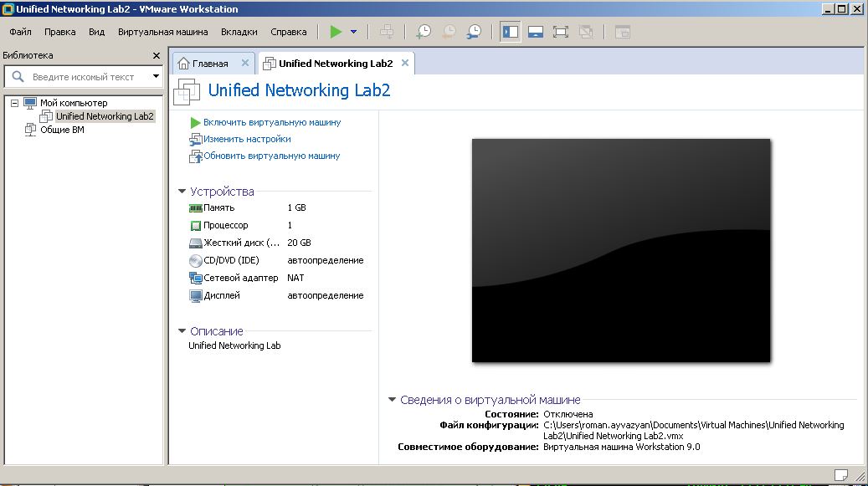
Task: Toggle the thumbnail bar view icon
Action: point(536,32)
